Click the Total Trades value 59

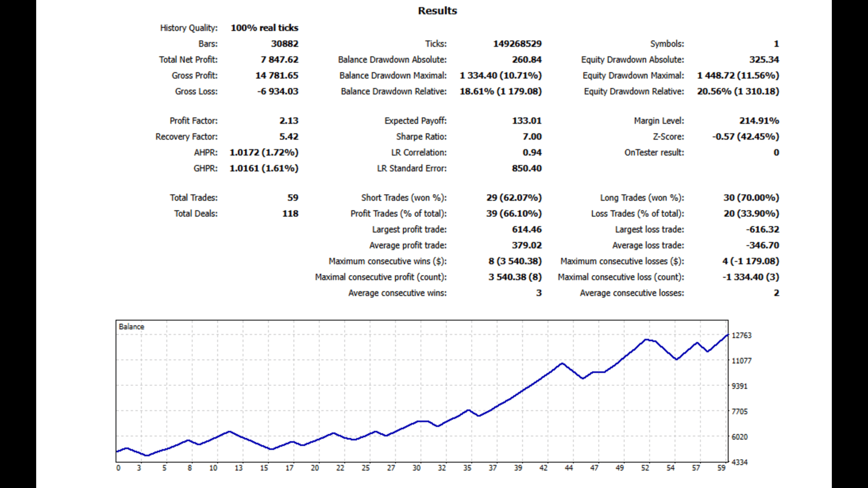(x=292, y=197)
